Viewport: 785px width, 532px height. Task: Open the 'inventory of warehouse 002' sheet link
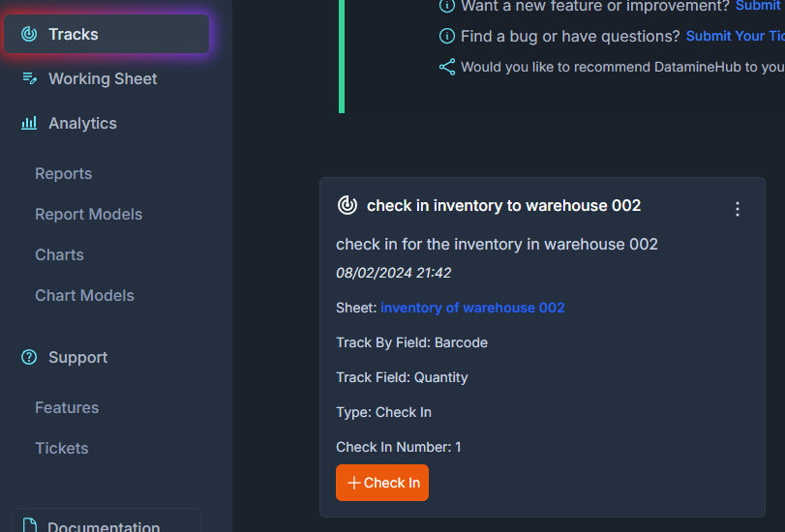point(472,308)
